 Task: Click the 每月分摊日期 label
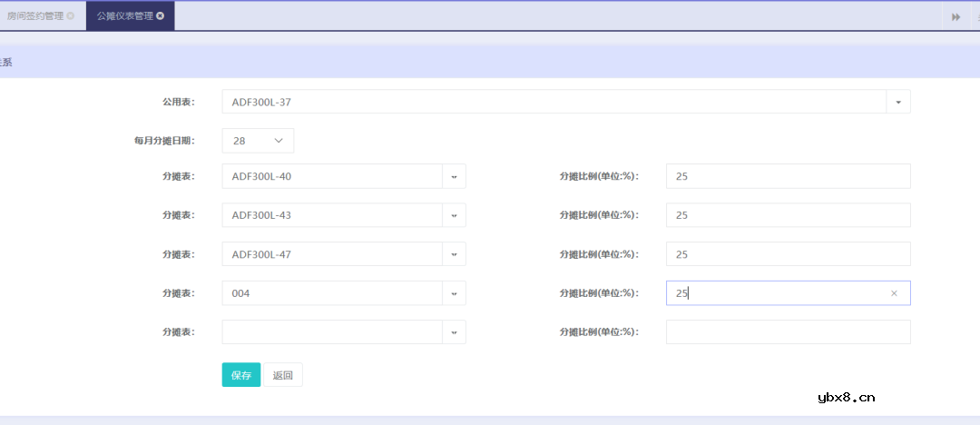164,141
